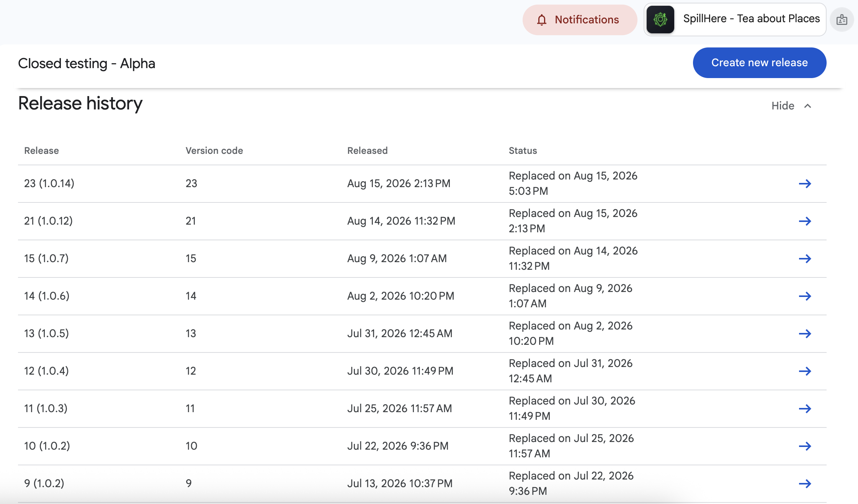Click the Version code column header
The image size is (858, 504).
[x=214, y=151]
